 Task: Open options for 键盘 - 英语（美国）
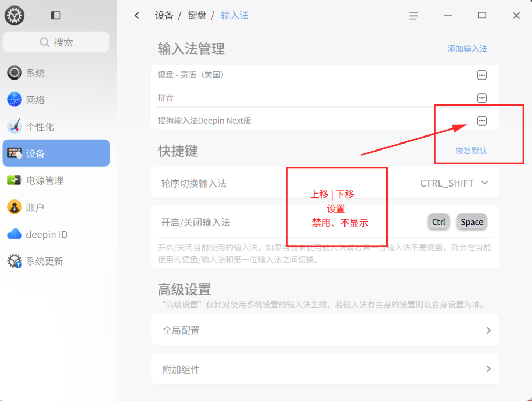tap(482, 75)
